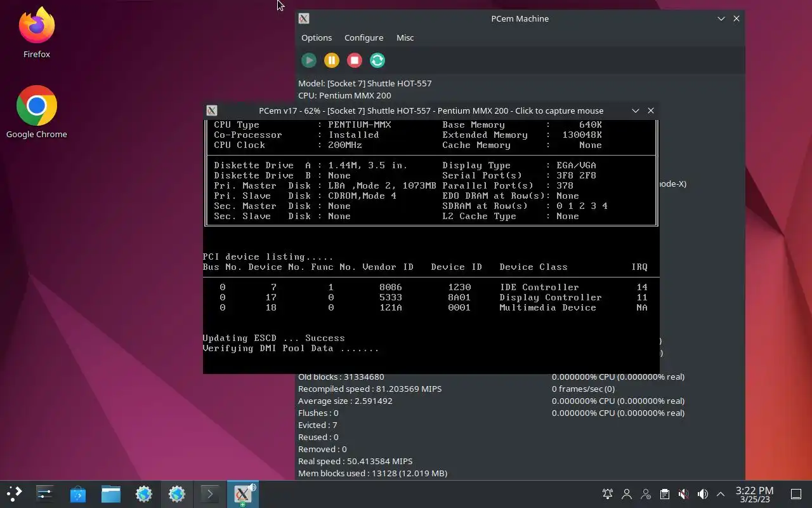This screenshot has height=508, width=812.
Task: Open the volume speaker tray icon
Action: tap(702, 494)
